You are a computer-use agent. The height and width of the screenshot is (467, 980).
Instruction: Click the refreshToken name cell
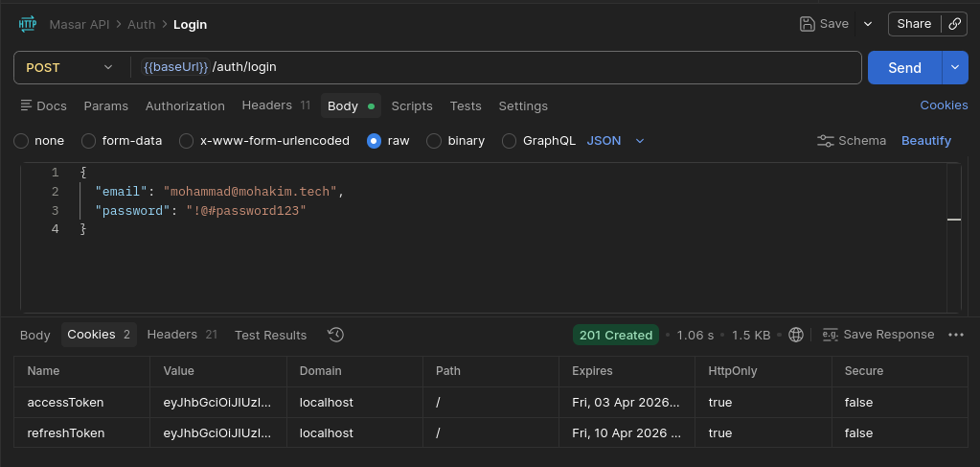(81, 432)
